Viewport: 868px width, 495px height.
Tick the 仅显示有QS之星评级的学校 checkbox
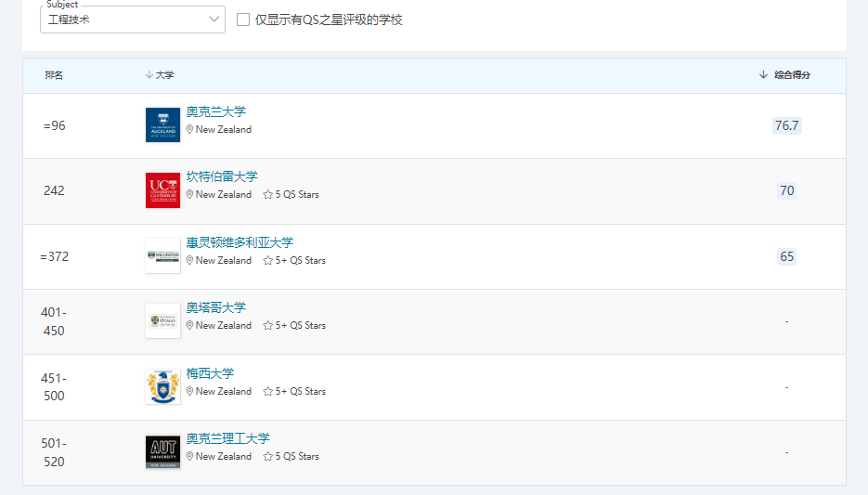click(x=243, y=20)
